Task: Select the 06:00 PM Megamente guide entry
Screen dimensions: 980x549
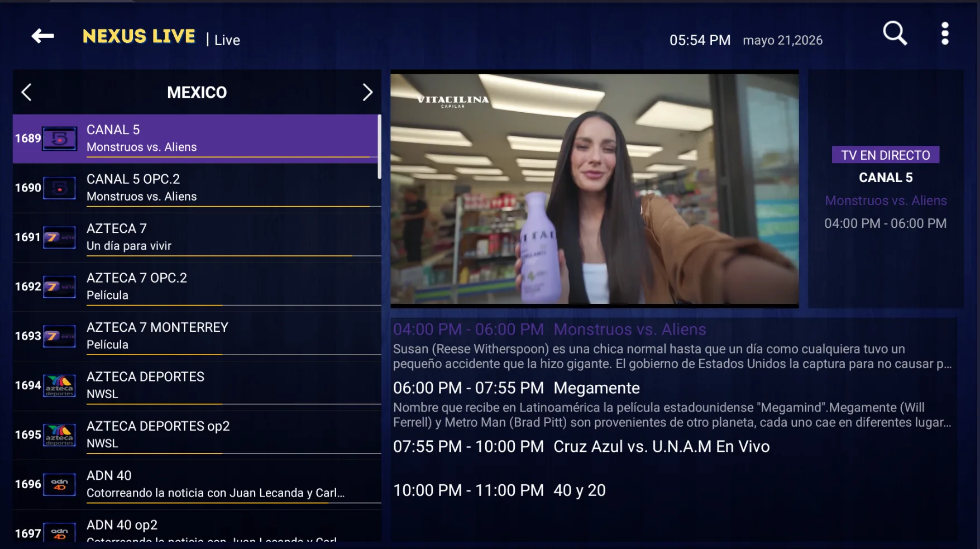Action: click(x=517, y=388)
